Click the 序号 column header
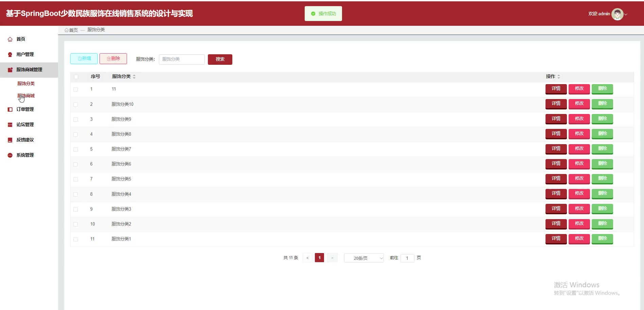 [x=95, y=77]
